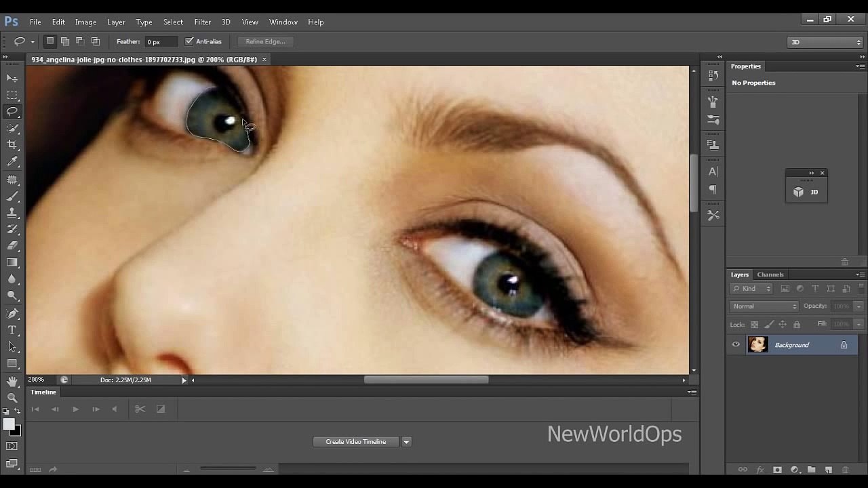Open the 3D workspace dropdown
The image size is (868, 488).
[825, 42]
